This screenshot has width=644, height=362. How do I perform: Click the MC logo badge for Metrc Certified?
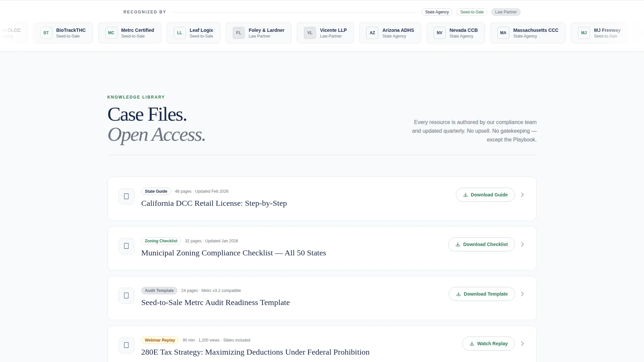[x=111, y=33]
